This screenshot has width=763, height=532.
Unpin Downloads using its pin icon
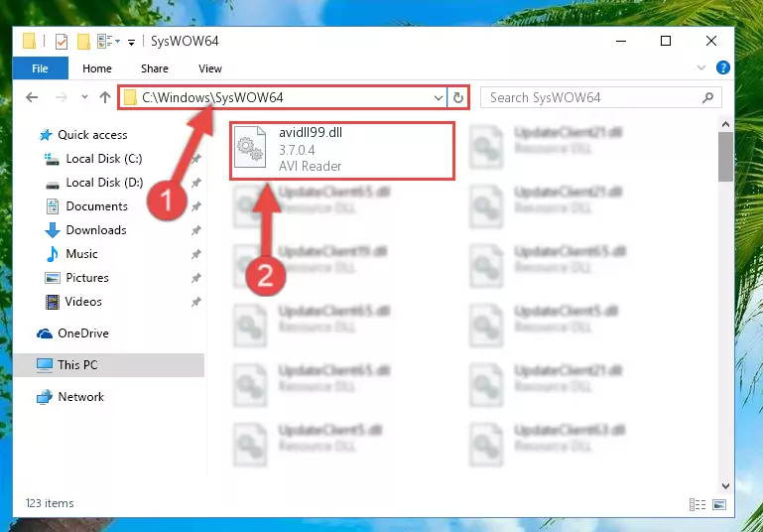[x=195, y=230]
